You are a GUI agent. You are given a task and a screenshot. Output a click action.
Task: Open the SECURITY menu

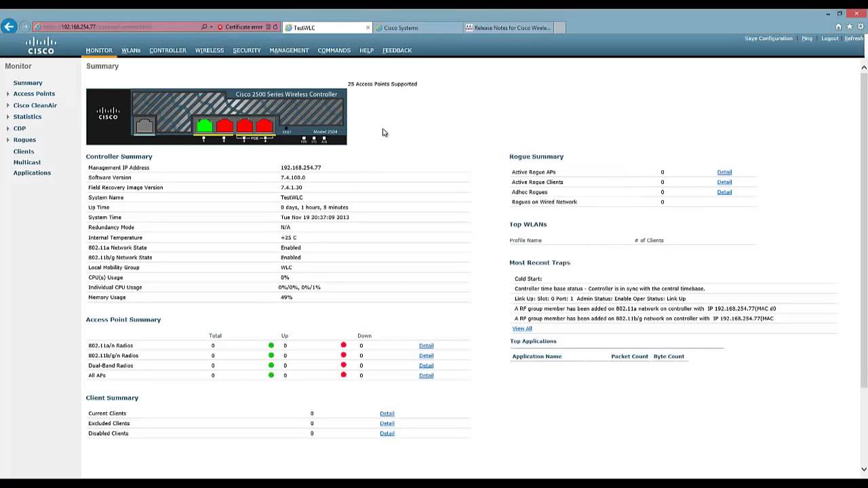click(247, 50)
